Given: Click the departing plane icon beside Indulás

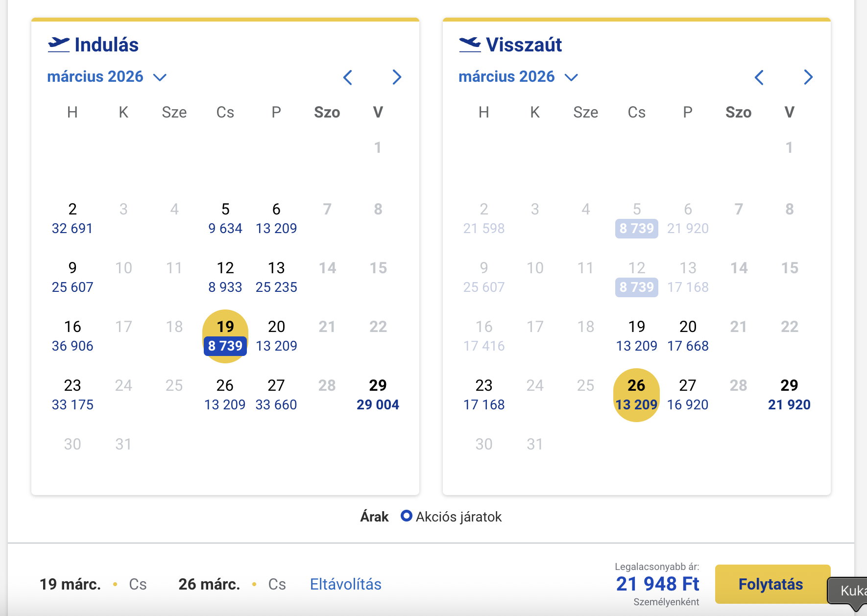Looking at the screenshot, I should (59, 45).
